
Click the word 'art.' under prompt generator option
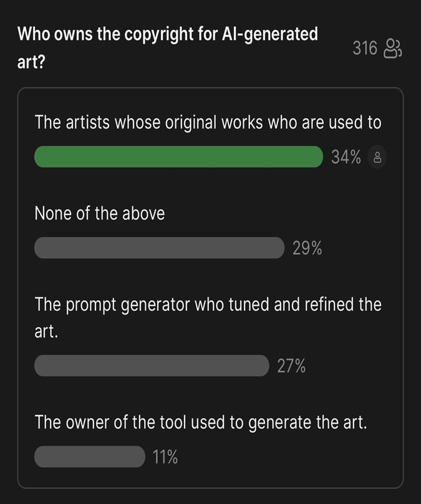46,331
